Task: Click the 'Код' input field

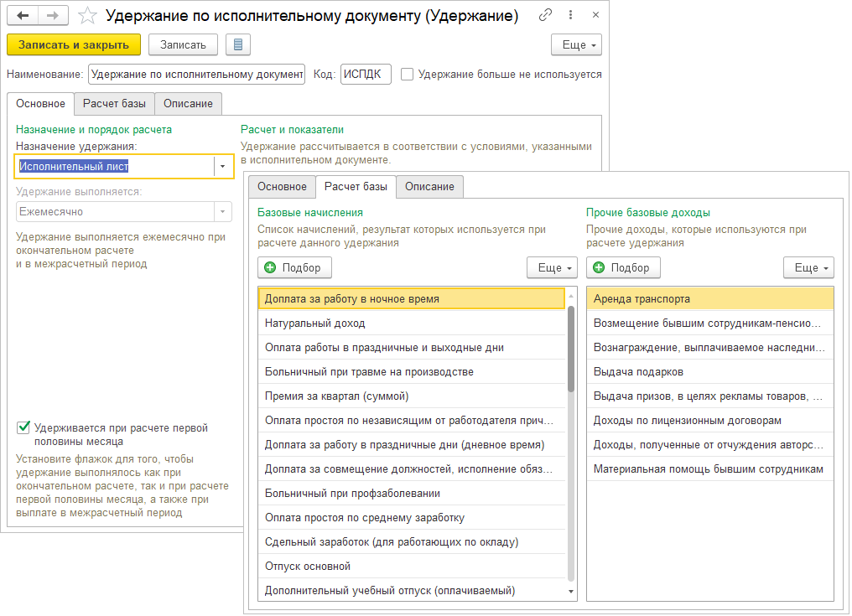Action: [x=366, y=75]
